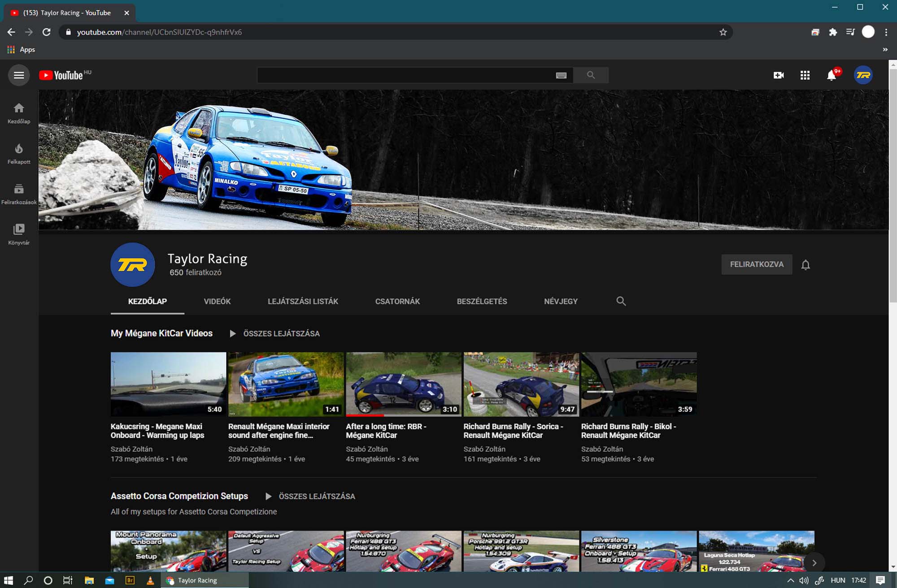Go back to previous page
This screenshot has width=897, height=588.
point(11,32)
